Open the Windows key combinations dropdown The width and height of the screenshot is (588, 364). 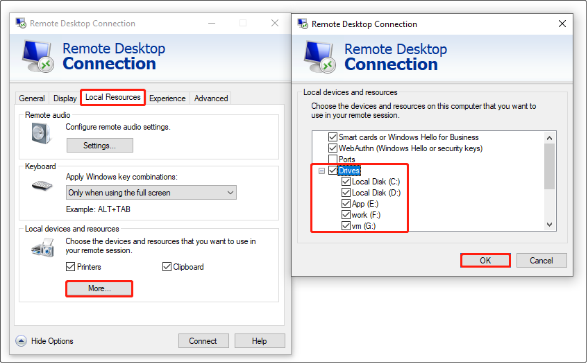pyautogui.click(x=151, y=193)
